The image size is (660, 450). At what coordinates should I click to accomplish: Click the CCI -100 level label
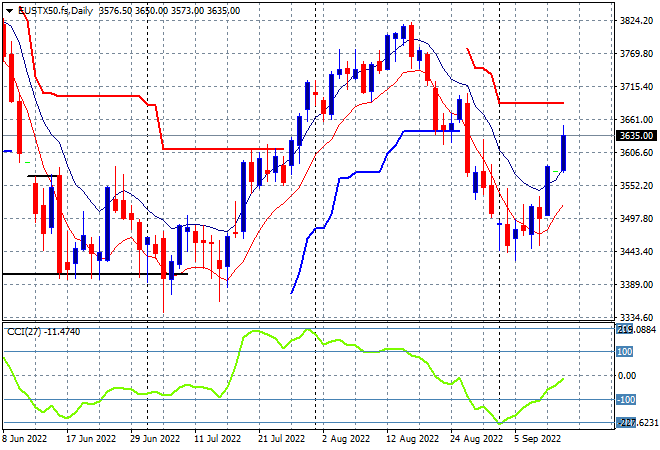(626, 399)
